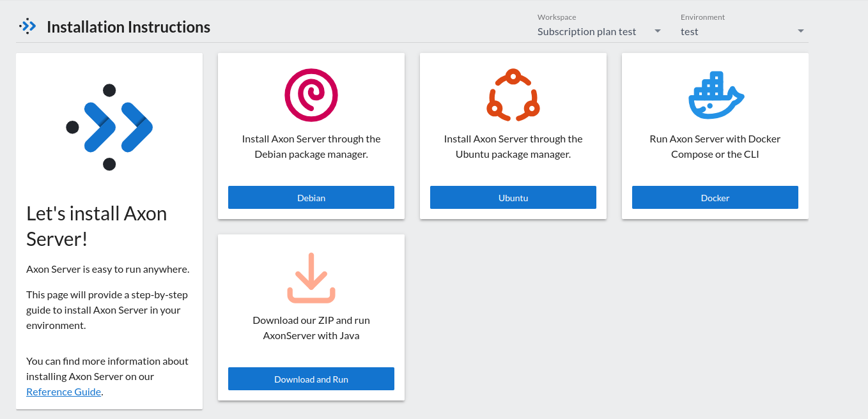Click the Installation Instructions heading
Image resolution: width=868 pixels, height=419 pixels.
point(128,27)
